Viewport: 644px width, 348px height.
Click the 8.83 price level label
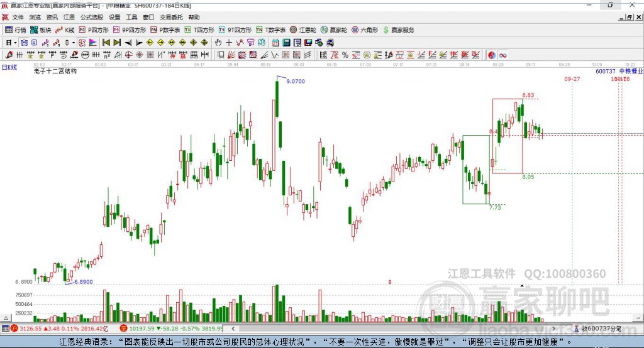[x=528, y=95]
